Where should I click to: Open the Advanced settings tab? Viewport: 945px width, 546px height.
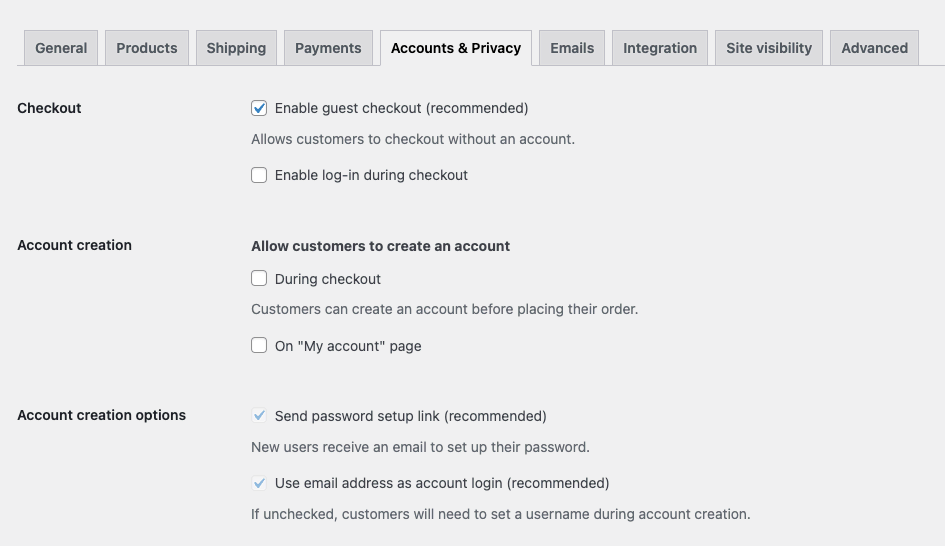pos(874,48)
